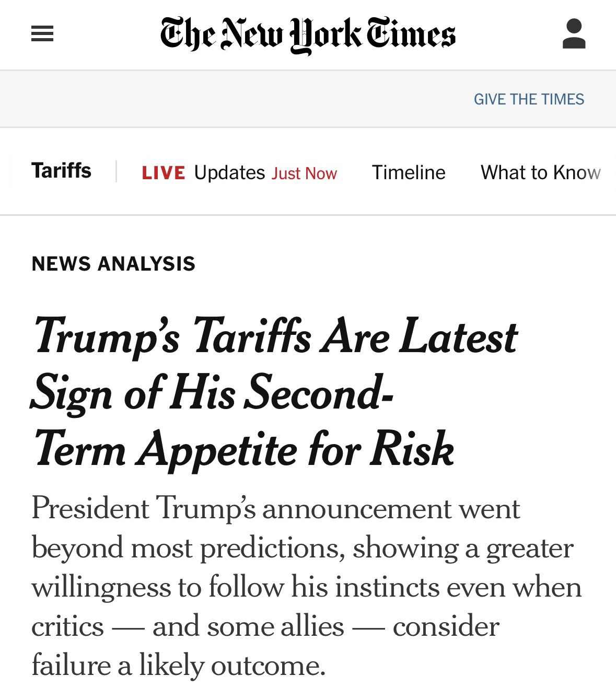
Task: Open the What to Know tab
Action: pyautogui.click(x=540, y=172)
